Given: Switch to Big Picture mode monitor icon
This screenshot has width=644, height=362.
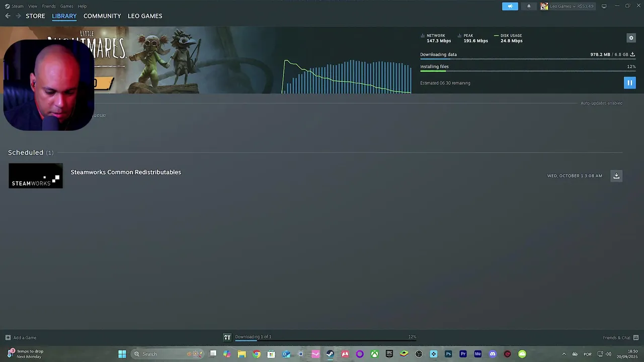Looking at the screenshot, I should 604,6.
